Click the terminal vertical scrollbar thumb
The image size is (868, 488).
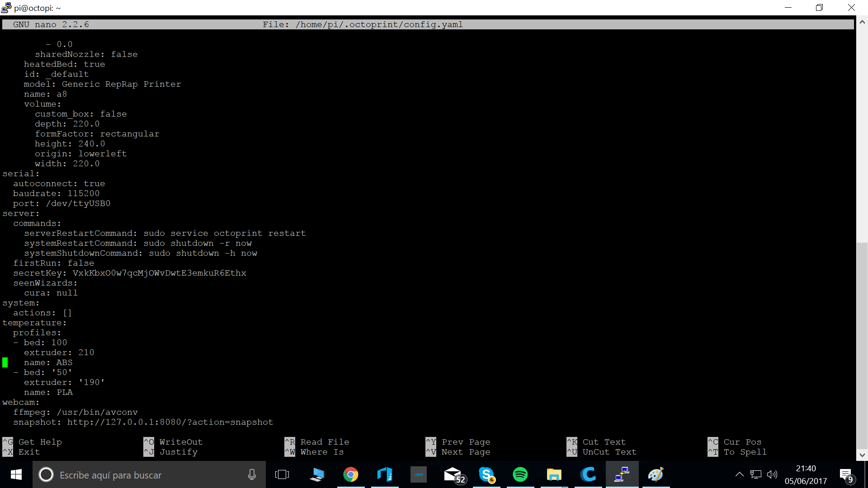click(x=862, y=346)
